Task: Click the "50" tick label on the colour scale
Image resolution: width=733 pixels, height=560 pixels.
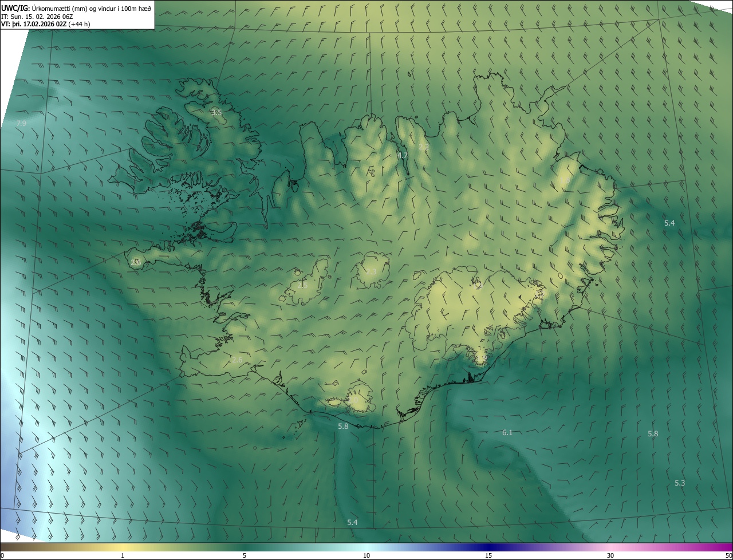Action: 728,556
